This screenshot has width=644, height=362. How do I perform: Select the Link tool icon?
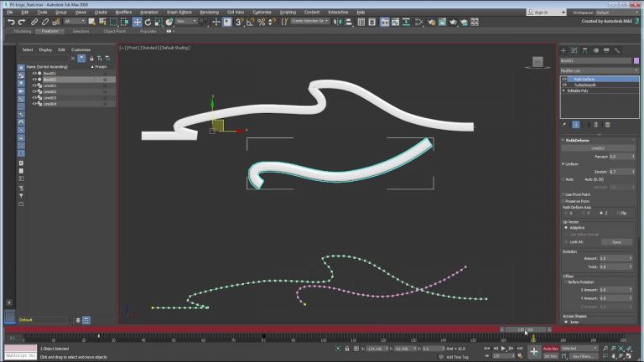34,22
